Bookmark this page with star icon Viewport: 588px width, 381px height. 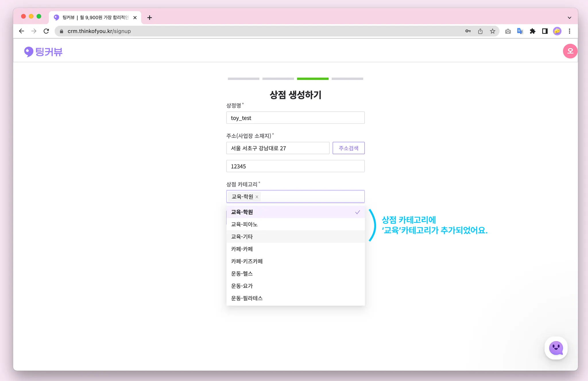pos(493,31)
